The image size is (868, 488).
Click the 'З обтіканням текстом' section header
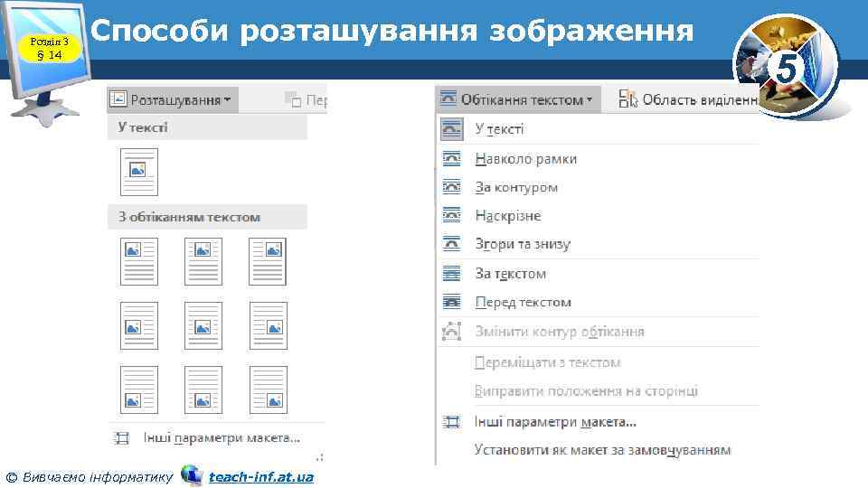click(207, 217)
